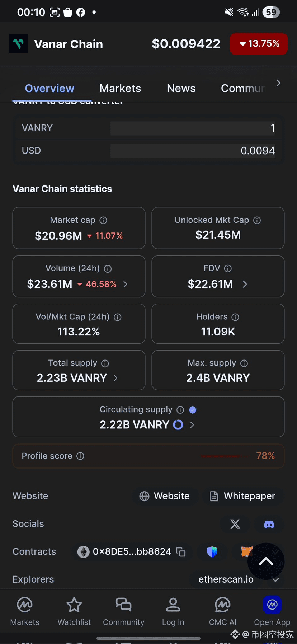Viewport: 297px width, 644px height.
Task: Switch to the Markets tab
Action: coord(120,88)
